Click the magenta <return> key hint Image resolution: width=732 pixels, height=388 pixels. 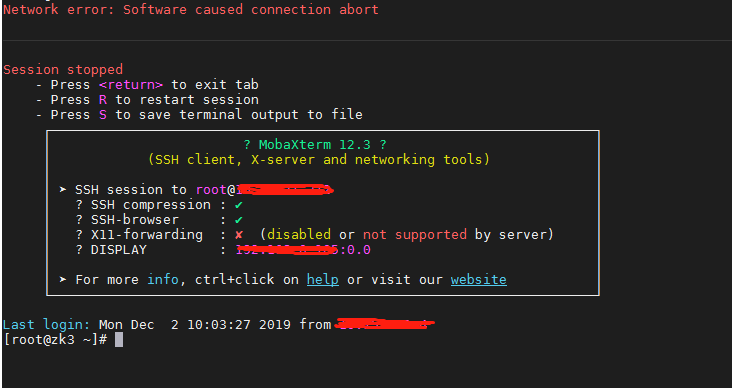(131, 85)
